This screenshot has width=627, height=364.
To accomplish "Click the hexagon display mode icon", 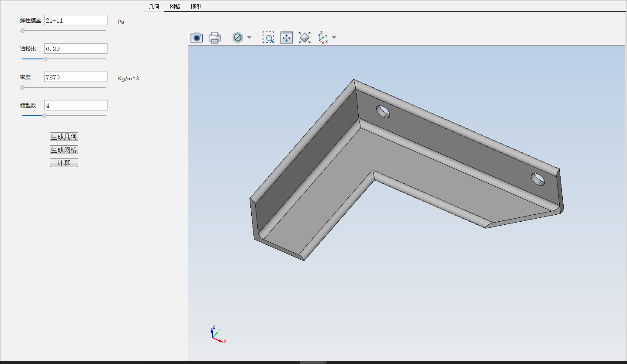I will pyautogui.click(x=238, y=38).
